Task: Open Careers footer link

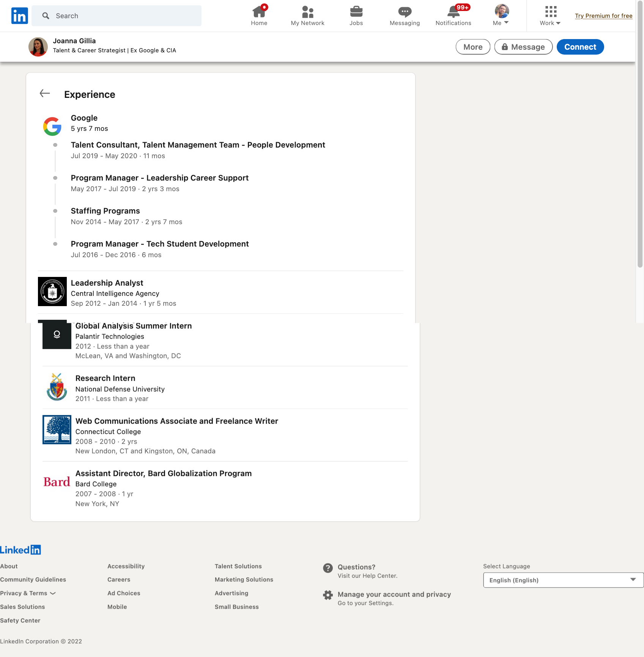Action: tap(119, 580)
